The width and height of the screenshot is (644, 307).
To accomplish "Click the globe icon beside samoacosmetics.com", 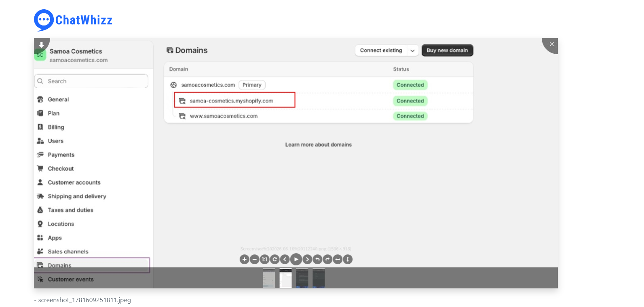I will 173,85.
